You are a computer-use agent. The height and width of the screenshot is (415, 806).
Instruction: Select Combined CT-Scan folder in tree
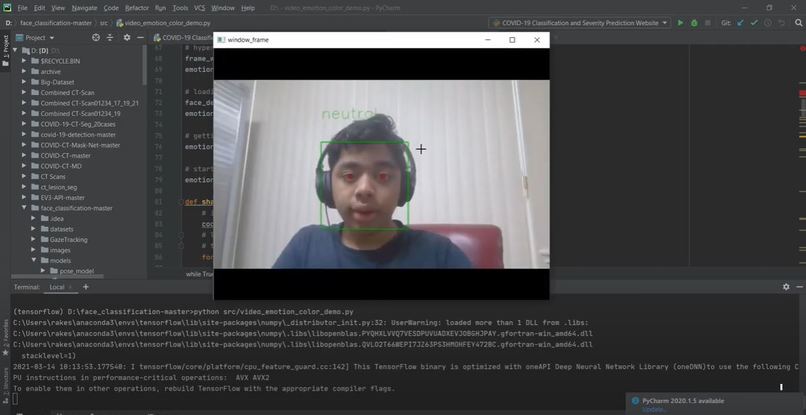click(x=67, y=93)
